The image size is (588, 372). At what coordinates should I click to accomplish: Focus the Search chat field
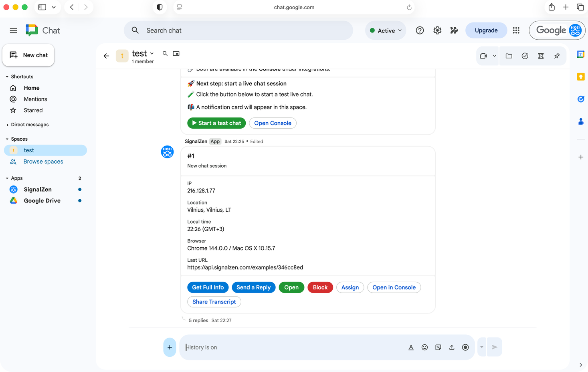(238, 30)
